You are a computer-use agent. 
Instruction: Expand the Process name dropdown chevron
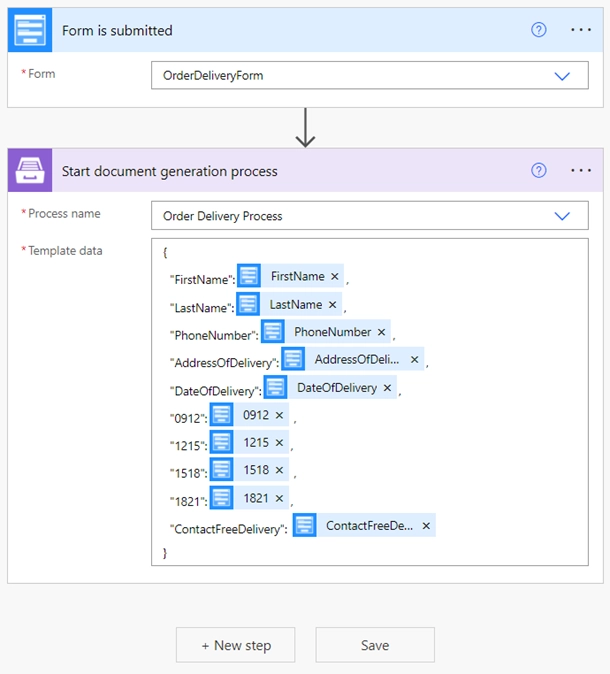pos(562,216)
